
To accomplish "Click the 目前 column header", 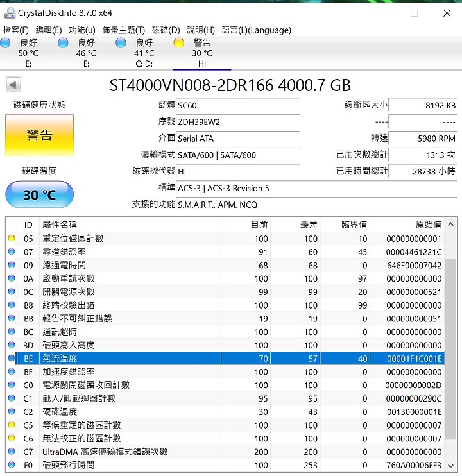I will coord(246,225).
